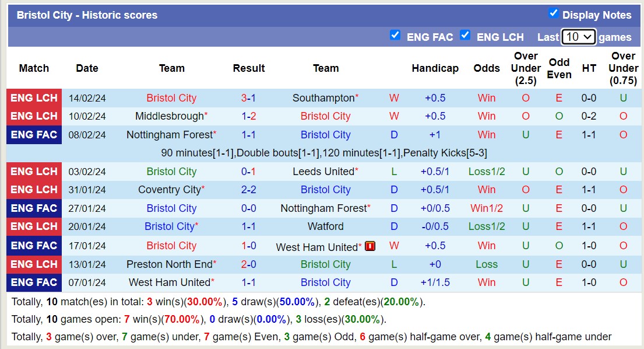Click the ENG LCH badge for the Leeds United match
Image resolution: width=644 pixels, height=349 pixels.
pyautogui.click(x=34, y=172)
